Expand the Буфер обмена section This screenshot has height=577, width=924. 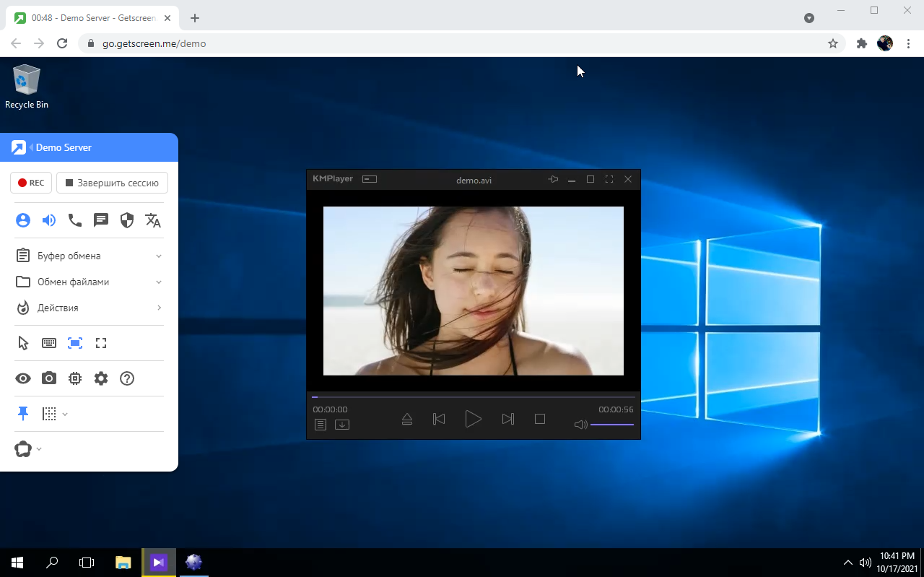click(89, 256)
